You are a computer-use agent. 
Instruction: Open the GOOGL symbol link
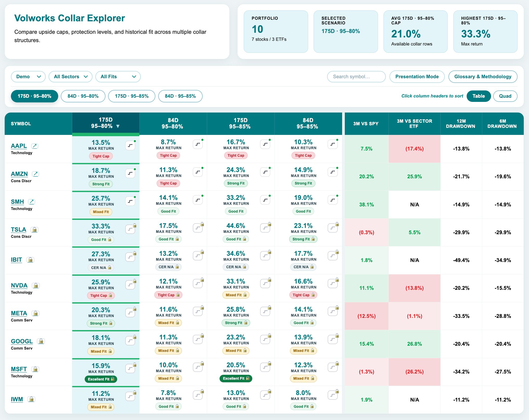point(22,341)
